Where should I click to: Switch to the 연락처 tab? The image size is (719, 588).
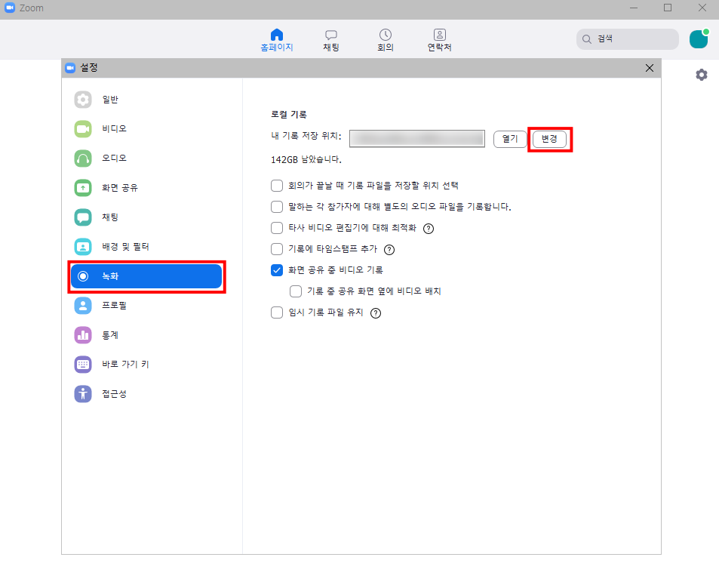[439, 39]
